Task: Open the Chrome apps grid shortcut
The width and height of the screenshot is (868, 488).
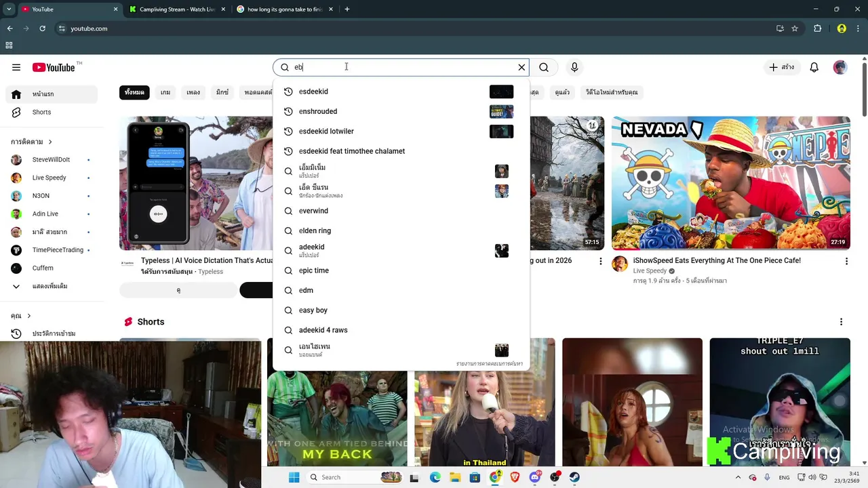Action: tap(9, 45)
